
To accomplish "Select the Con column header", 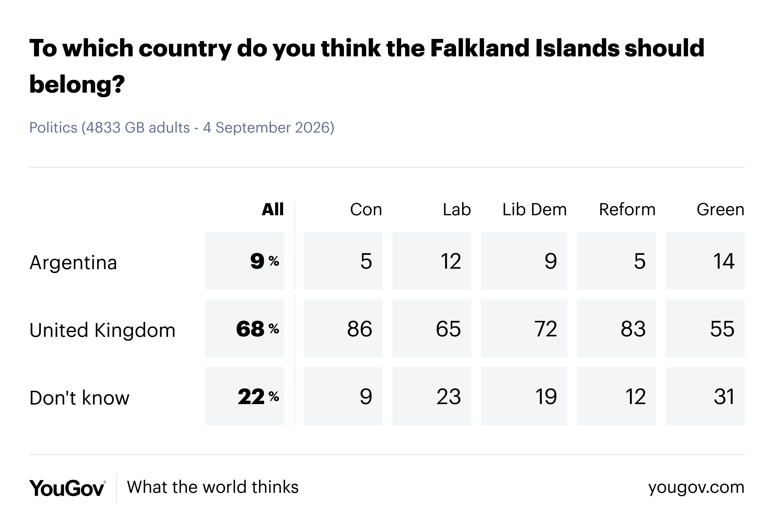I will 366,210.
